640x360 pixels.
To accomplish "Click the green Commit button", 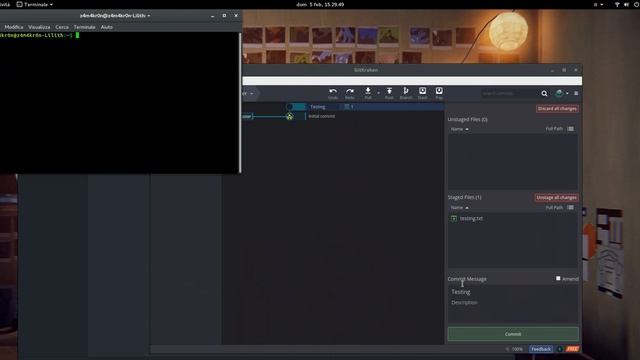I will 513,334.
